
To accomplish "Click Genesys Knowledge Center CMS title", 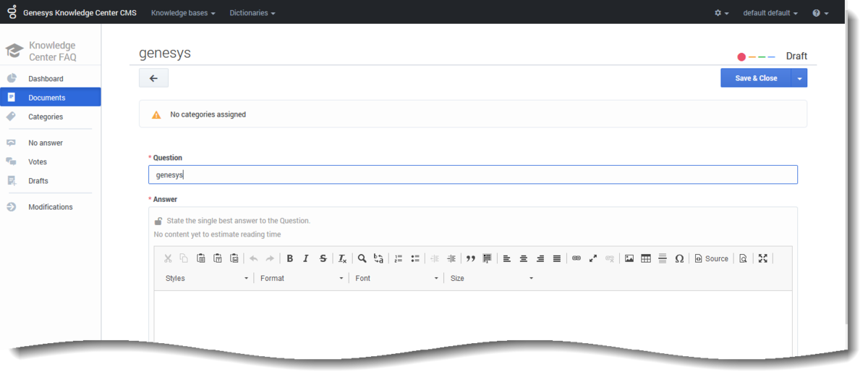I will point(80,13).
